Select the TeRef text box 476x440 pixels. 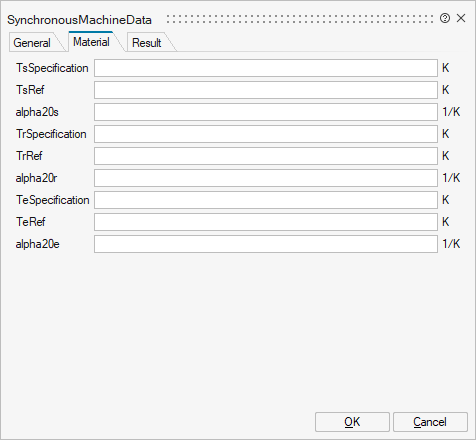[x=266, y=222]
